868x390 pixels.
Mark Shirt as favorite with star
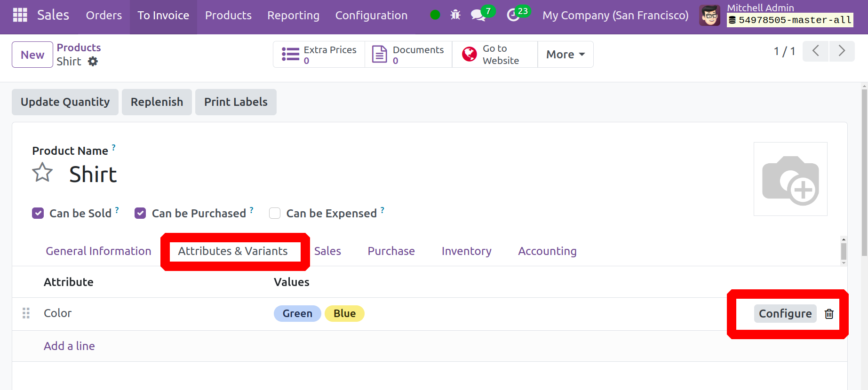pos(42,173)
